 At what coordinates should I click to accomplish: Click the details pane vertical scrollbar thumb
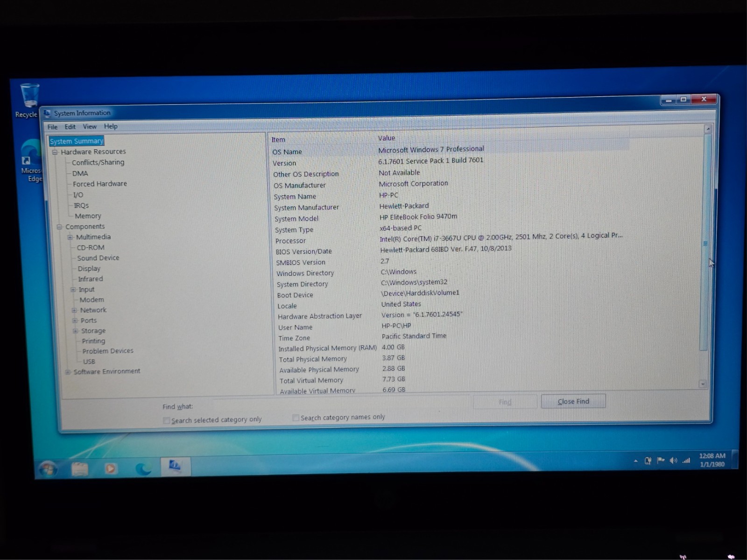[x=705, y=243]
